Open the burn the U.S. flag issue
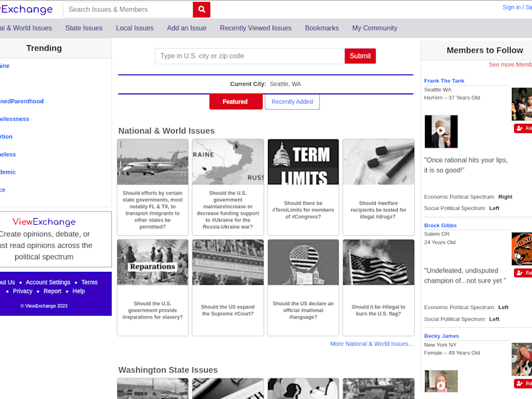The height and width of the screenshot is (399, 532). point(378,288)
